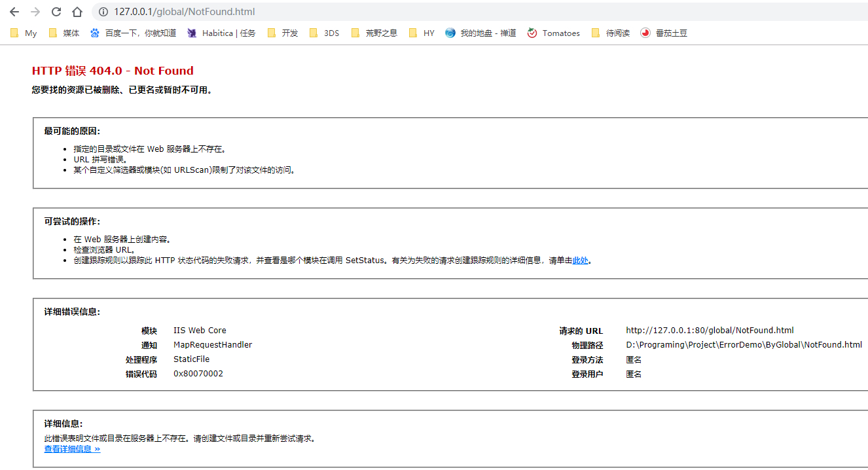Click the browser Forward arrow
Viewport: 868px width, 470px height.
tap(35, 12)
